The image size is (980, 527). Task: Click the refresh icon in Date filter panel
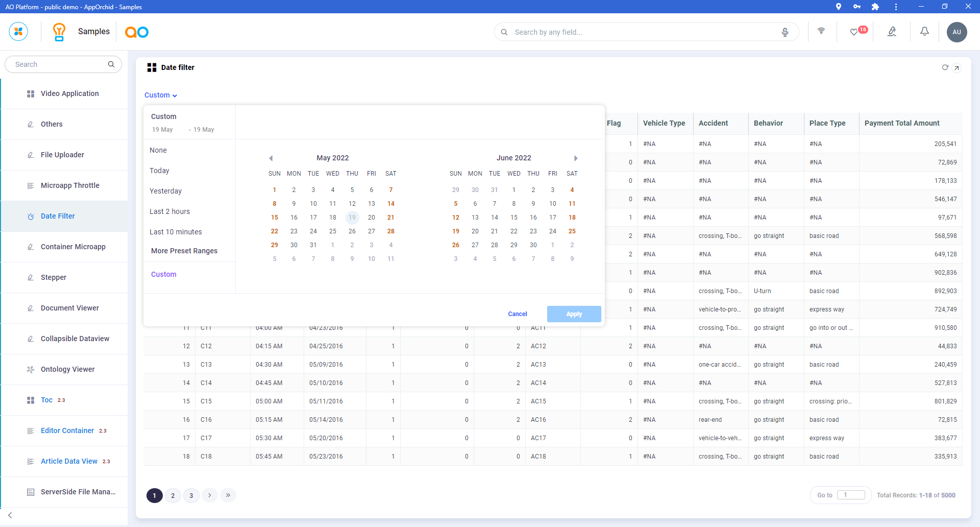[945, 67]
